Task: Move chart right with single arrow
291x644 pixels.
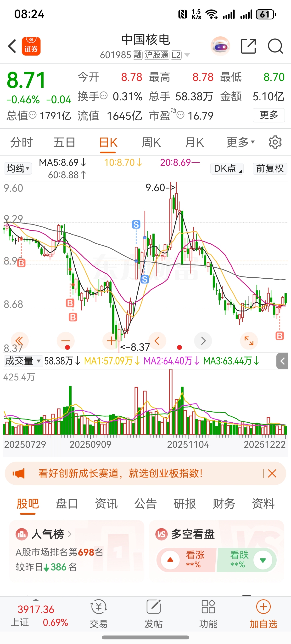Action: click(203, 341)
